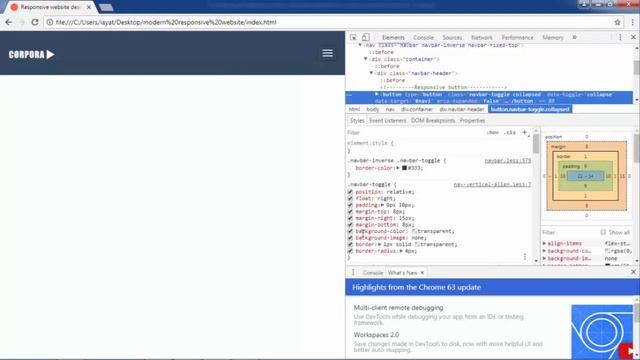
Task: Switch to the Sources tab
Action: pos(452,37)
